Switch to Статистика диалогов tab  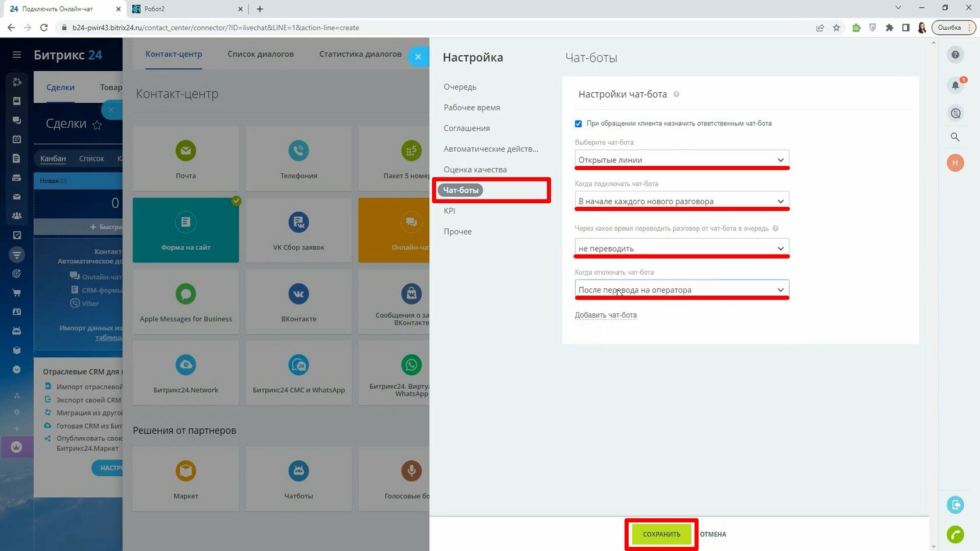[x=360, y=54]
